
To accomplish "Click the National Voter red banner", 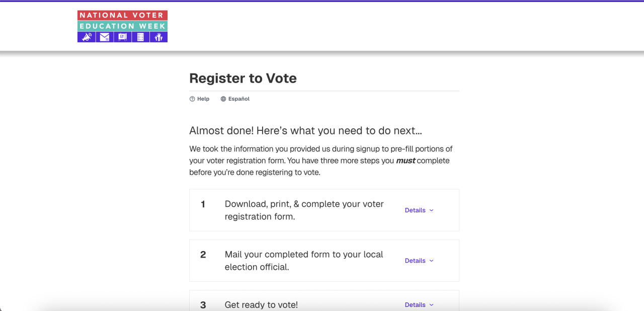I will click(x=122, y=15).
